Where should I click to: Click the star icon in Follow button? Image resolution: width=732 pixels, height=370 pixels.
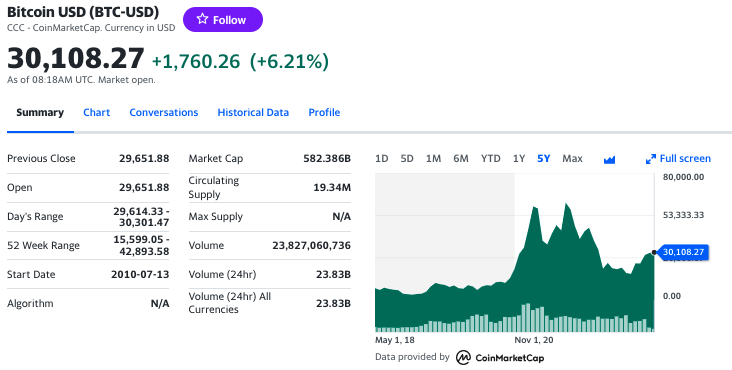point(202,19)
